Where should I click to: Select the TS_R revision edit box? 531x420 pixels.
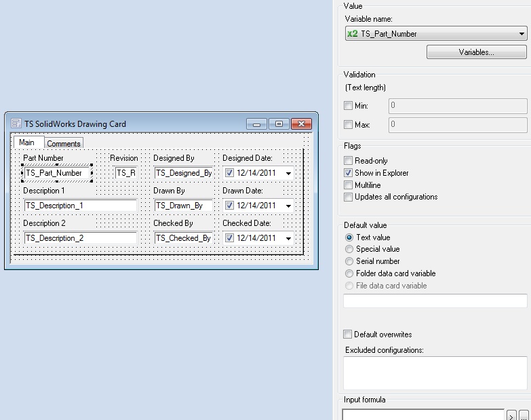pyautogui.click(x=126, y=173)
